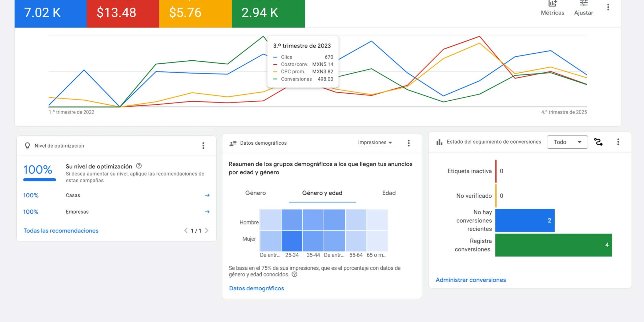Click Mujer 25-34 heatmap cell
This screenshot has width=644, height=322.
tap(292, 241)
